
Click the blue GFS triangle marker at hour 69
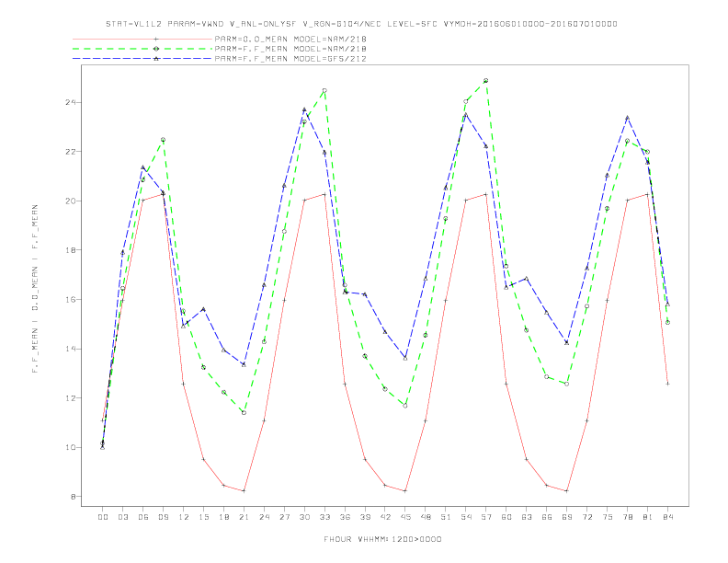[567, 342]
